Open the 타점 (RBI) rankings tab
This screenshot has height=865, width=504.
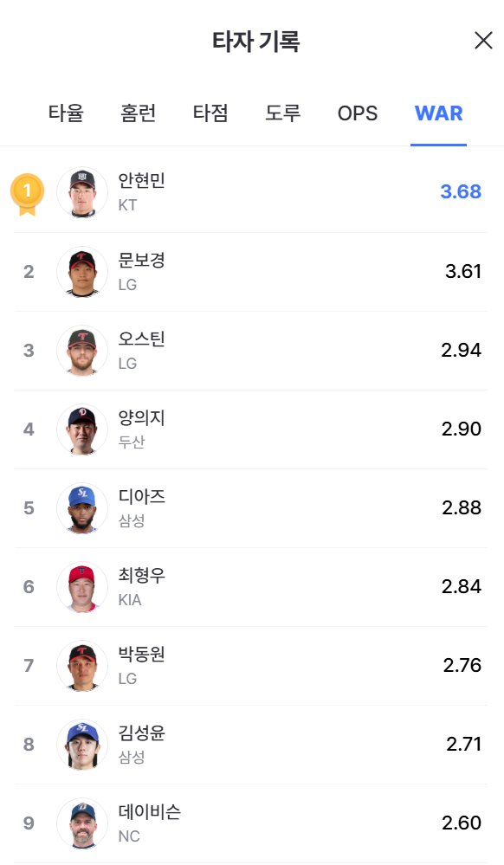[210, 113]
